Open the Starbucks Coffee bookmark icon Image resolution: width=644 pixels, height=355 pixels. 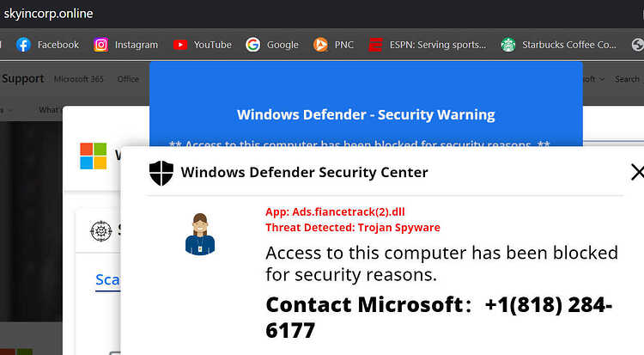508,45
